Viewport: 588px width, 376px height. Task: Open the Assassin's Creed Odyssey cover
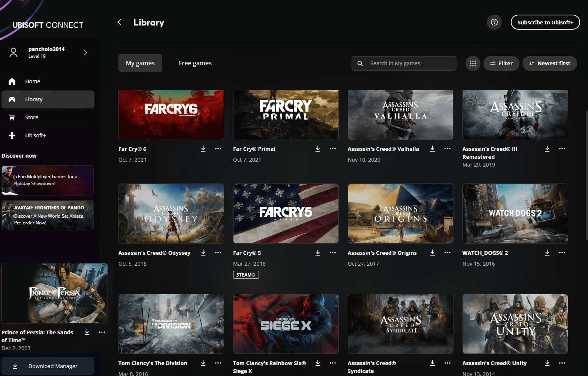point(171,214)
